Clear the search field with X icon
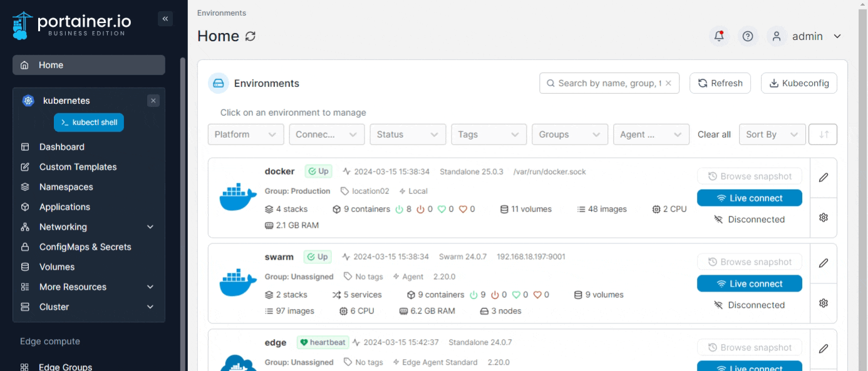Image resolution: width=868 pixels, height=371 pixels. click(x=668, y=83)
